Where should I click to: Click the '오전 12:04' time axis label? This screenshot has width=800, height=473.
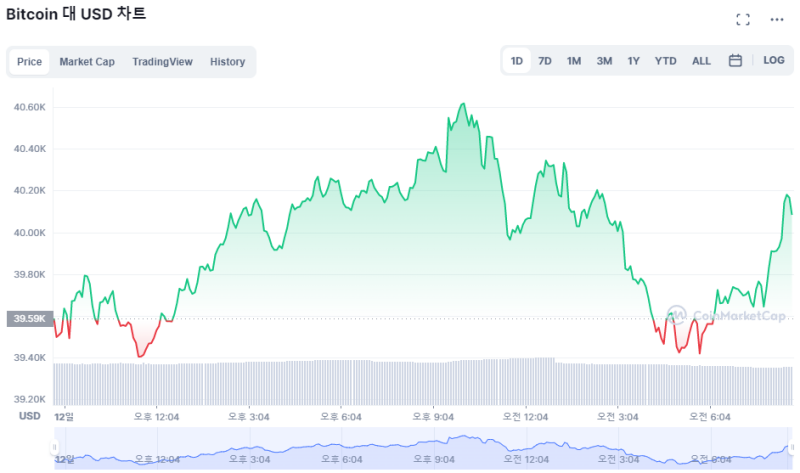point(525,417)
